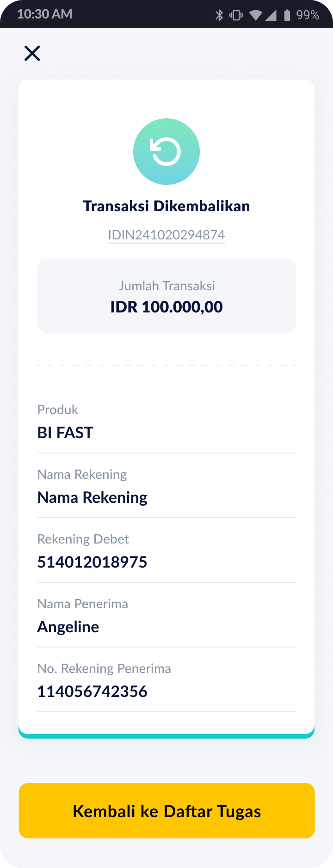Tap the Jumlah Transaksi label
This screenshot has height=868, width=333.
(x=166, y=286)
